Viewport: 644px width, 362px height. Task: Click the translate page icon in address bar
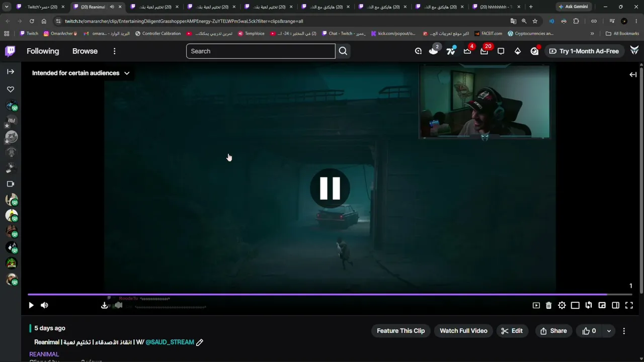pyautogui.click(x=513, y=21)
